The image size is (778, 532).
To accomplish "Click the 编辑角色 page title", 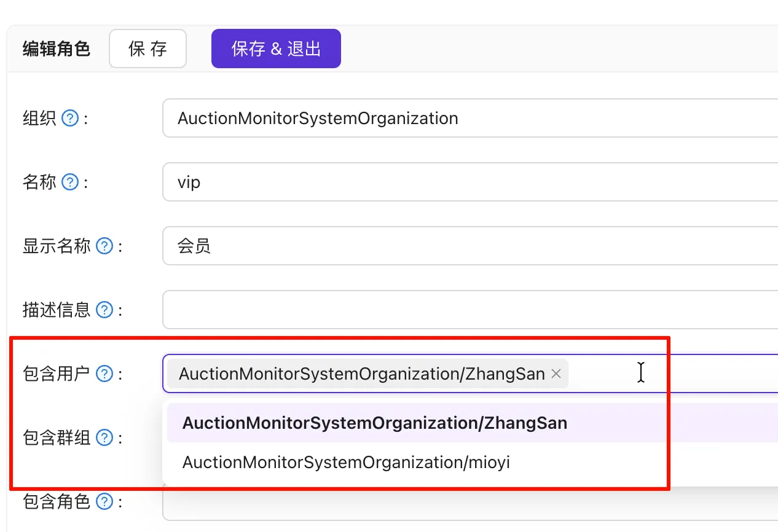I will tap(57, 49).
